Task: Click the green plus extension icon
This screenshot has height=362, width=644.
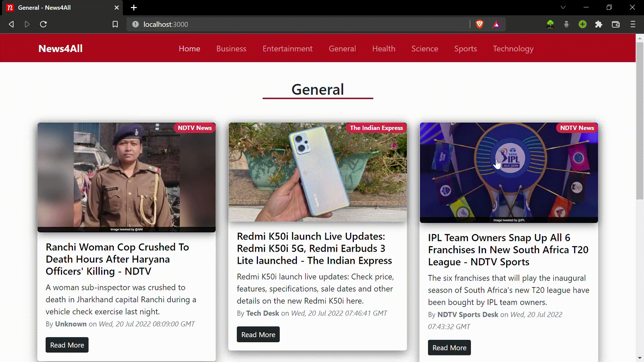Action: [583, 24]
